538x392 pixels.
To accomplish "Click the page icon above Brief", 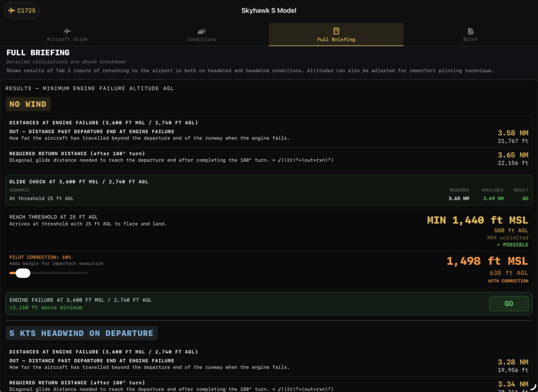I will coord(471,31).
